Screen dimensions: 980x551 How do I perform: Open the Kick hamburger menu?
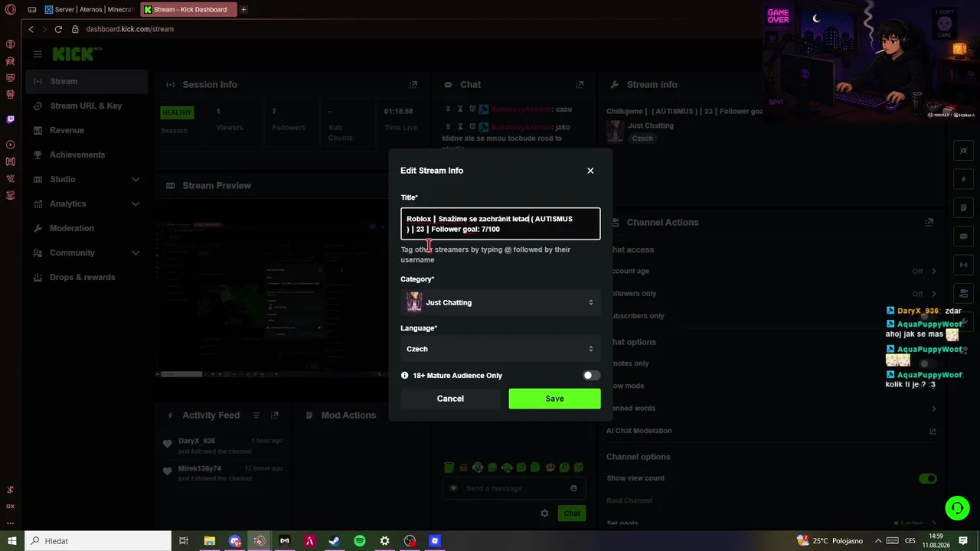tap(38, 54)
